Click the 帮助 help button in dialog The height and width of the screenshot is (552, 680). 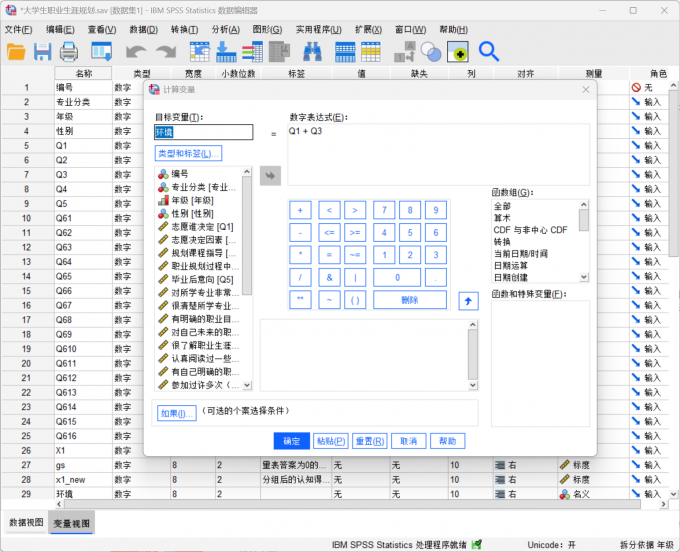click(448, 441)
